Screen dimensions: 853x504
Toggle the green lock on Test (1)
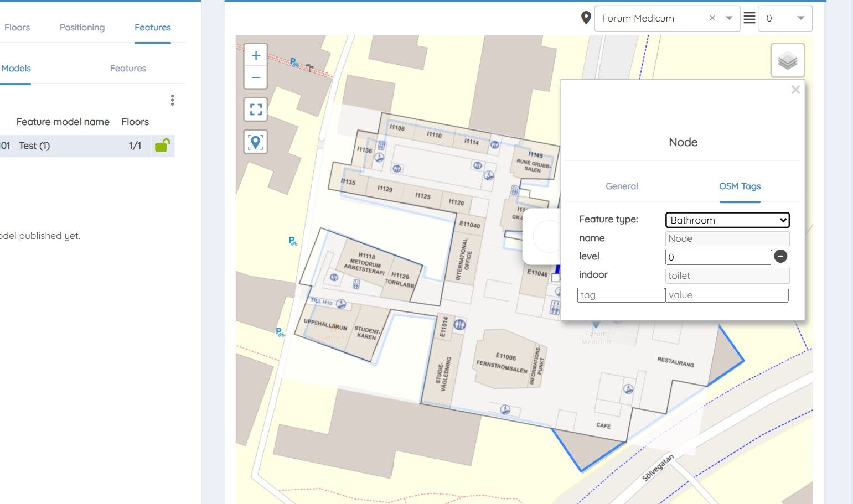(162, 145)
